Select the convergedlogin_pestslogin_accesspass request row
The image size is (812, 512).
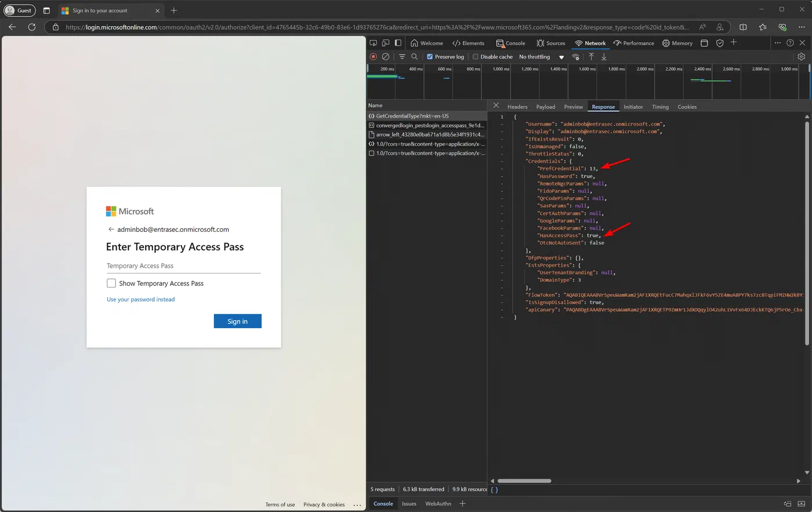tap(427, 125)
